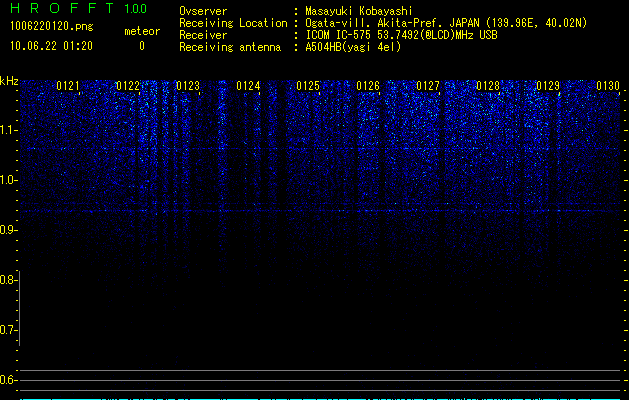629x400 pixels.
Task: Click the 0130 time marker
Action: click(608, 86)
